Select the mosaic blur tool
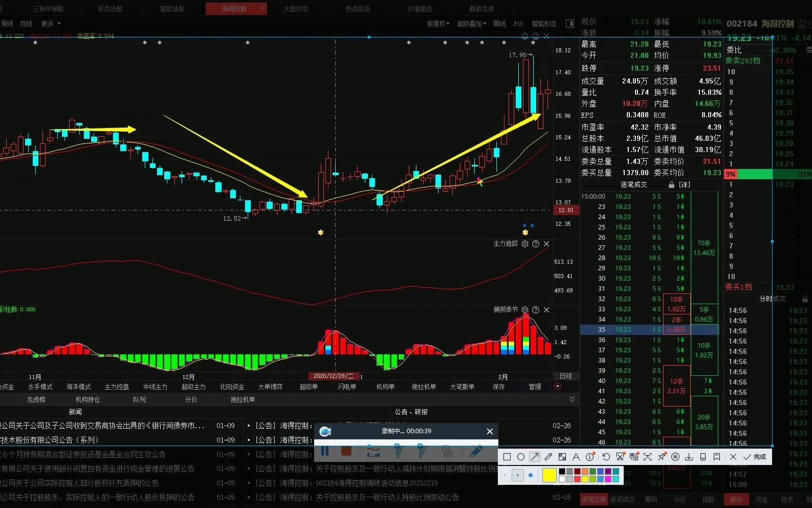The width and height of the screenshot is (812, 508). tap(562, 457)
